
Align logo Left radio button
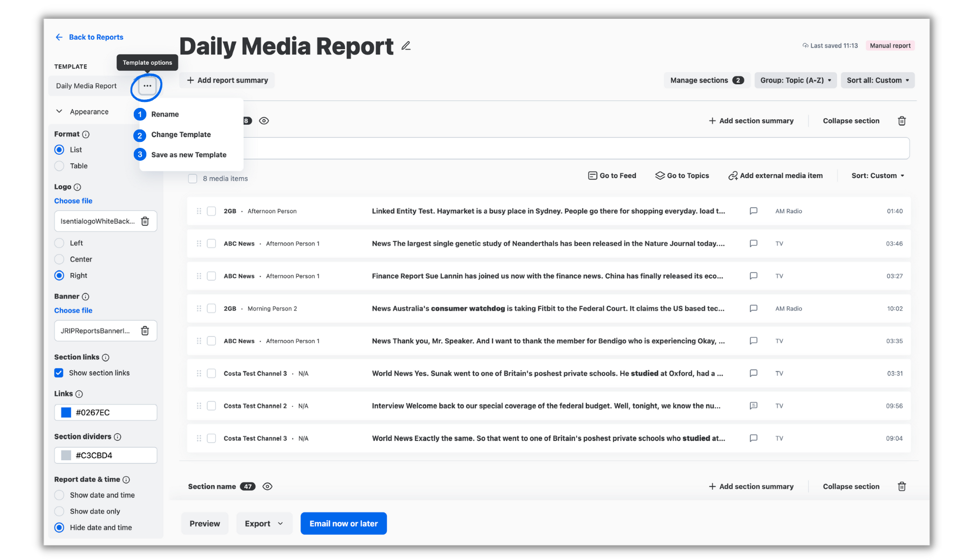(59, 243)
